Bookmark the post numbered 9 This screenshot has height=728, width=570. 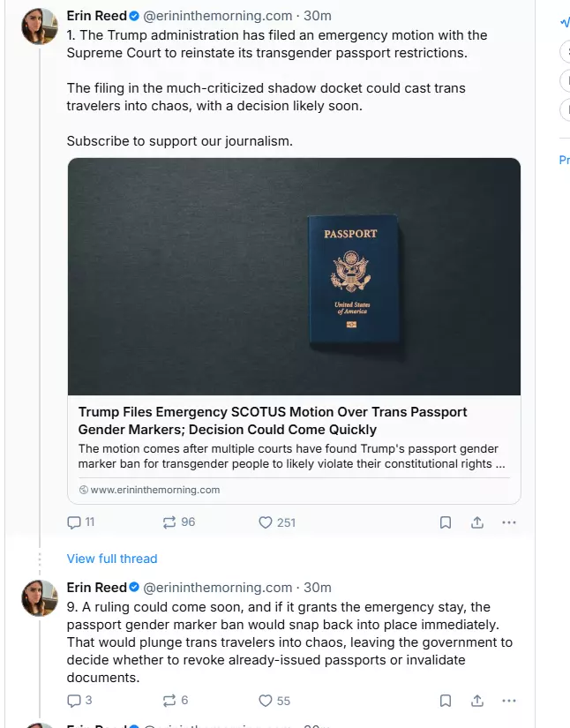tap(446, 701)
